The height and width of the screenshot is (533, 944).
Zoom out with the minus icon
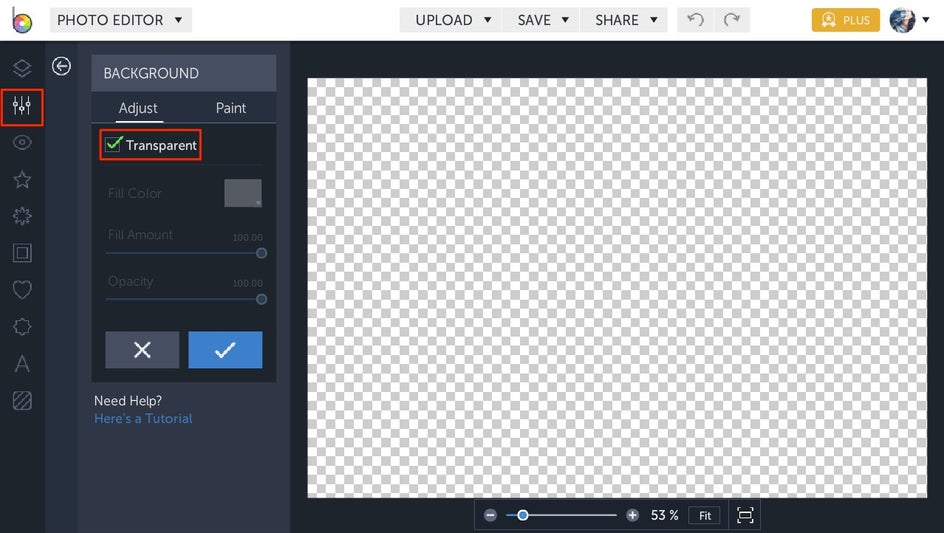(x=491, y=515)
